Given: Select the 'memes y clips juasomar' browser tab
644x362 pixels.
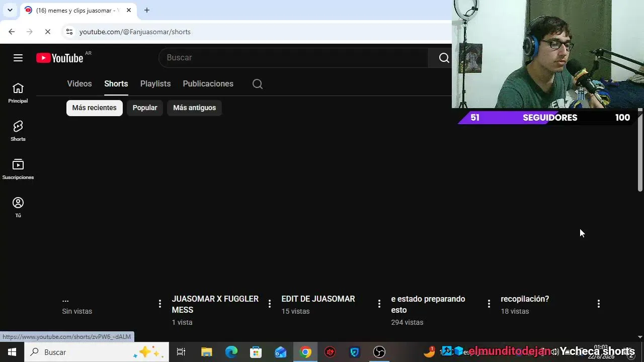Looking at the screenshot, I should 78,10.
